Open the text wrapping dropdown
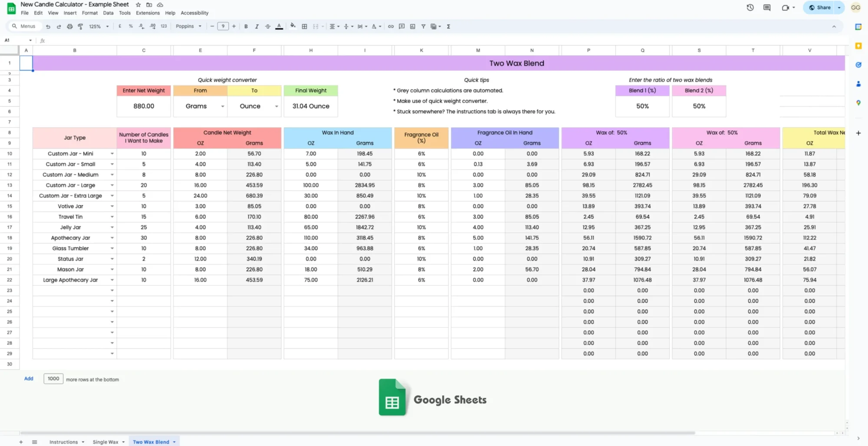Image resolution: width=868 pixels, height=446 pixels. pyautogui.click(x=362, y=26)
